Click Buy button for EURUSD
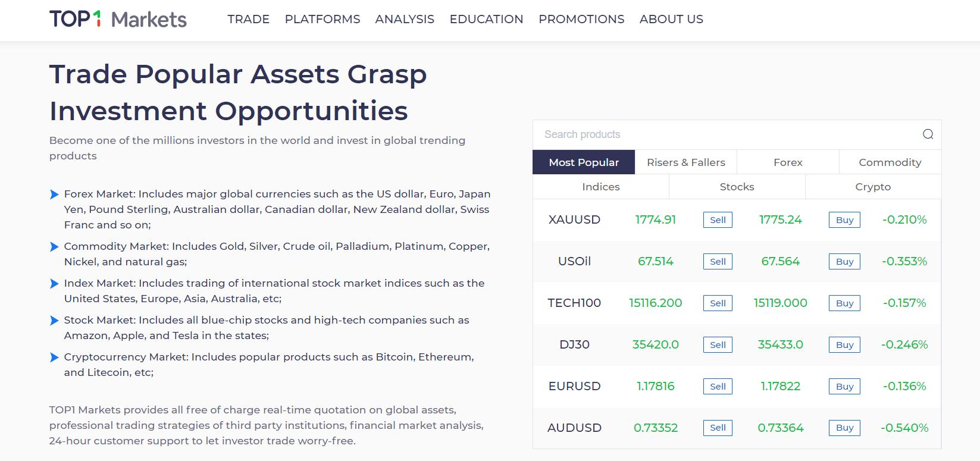This screenshot has height=461, width=980. click(844, 387)
